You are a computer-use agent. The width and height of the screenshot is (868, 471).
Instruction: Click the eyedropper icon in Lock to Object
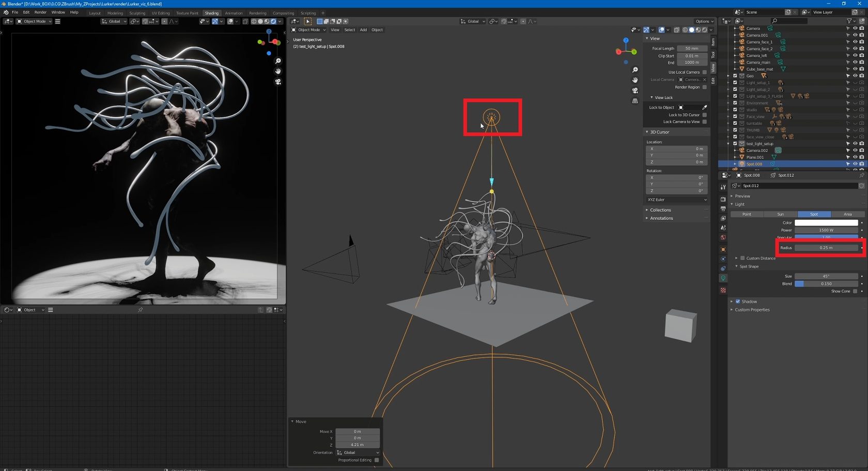click(704, 108)
